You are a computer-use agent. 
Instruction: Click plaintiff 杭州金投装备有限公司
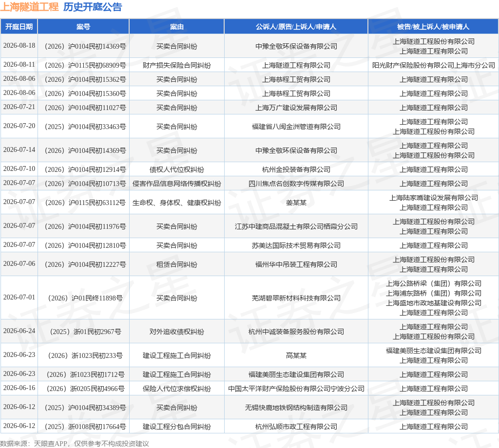pyautogui.click(x=296, y=170)
